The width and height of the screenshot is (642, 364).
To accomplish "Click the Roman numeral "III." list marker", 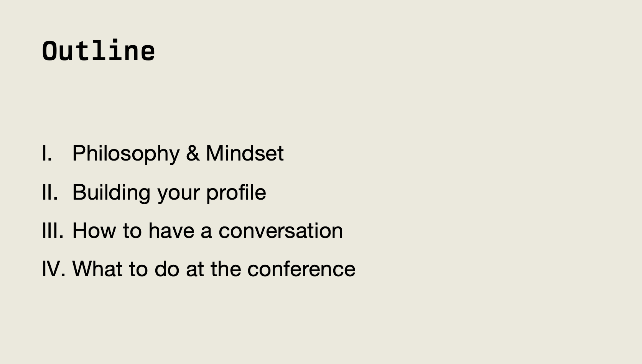I will [x=53, y=231].
